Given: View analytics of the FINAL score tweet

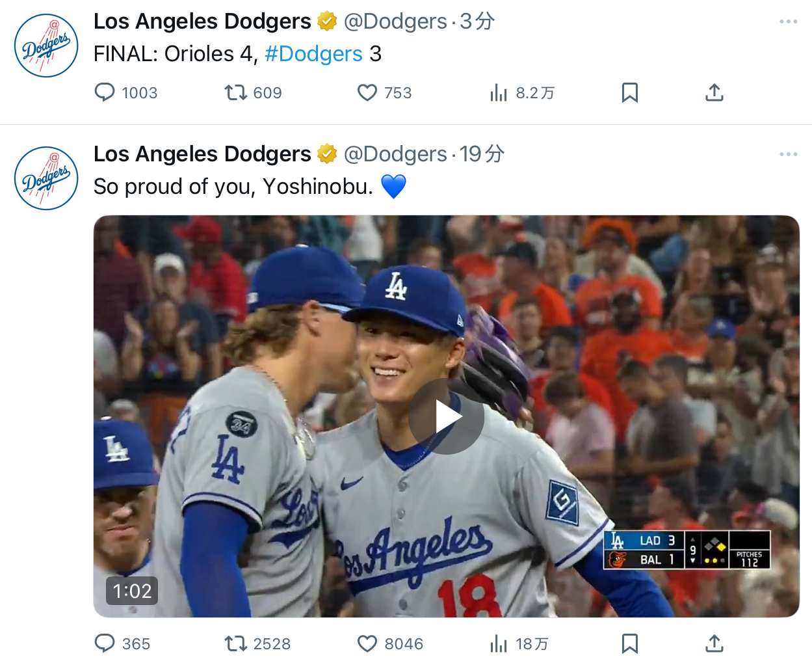Looking at the screenshot, I should pos(499,92).
